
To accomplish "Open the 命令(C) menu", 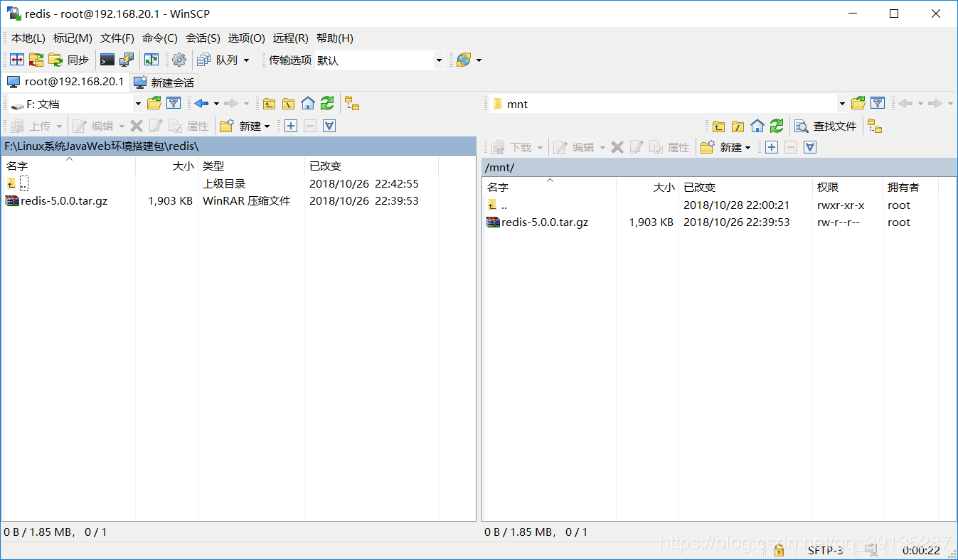I will pos(160,38).
